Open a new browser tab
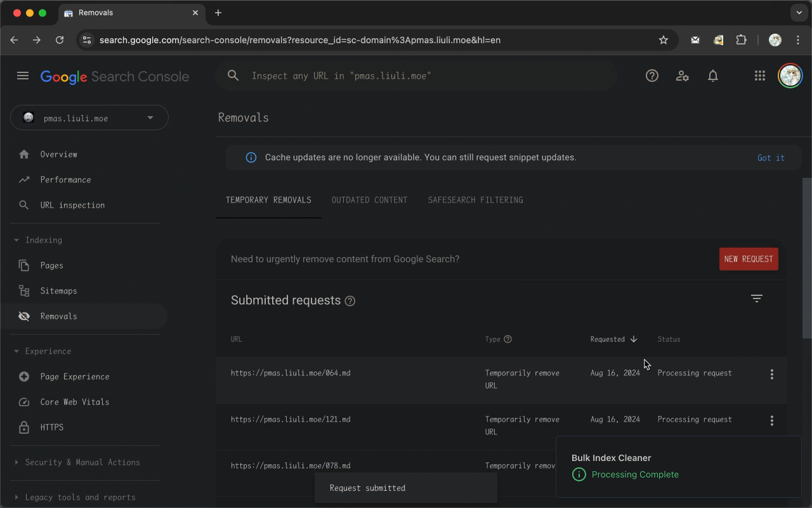 [218, 13]
